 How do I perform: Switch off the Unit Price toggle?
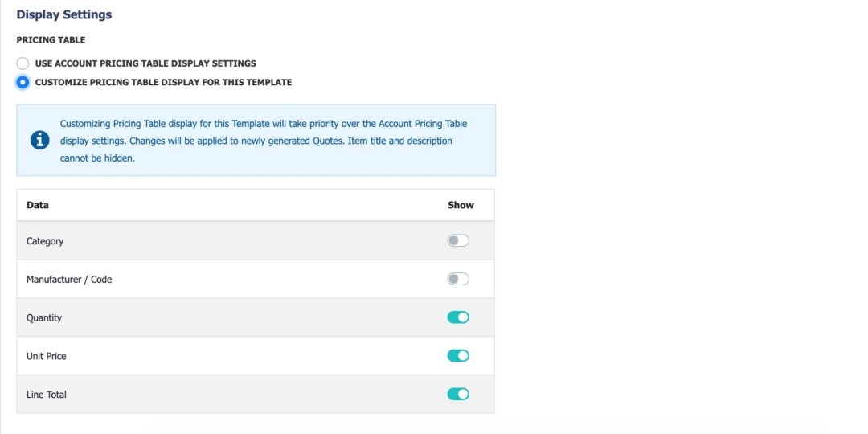coord(458,356)
